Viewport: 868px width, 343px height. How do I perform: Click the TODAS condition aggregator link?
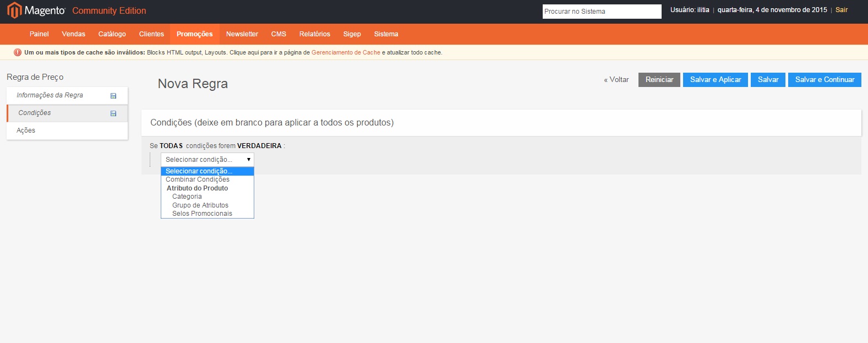(x=171, y=146)
